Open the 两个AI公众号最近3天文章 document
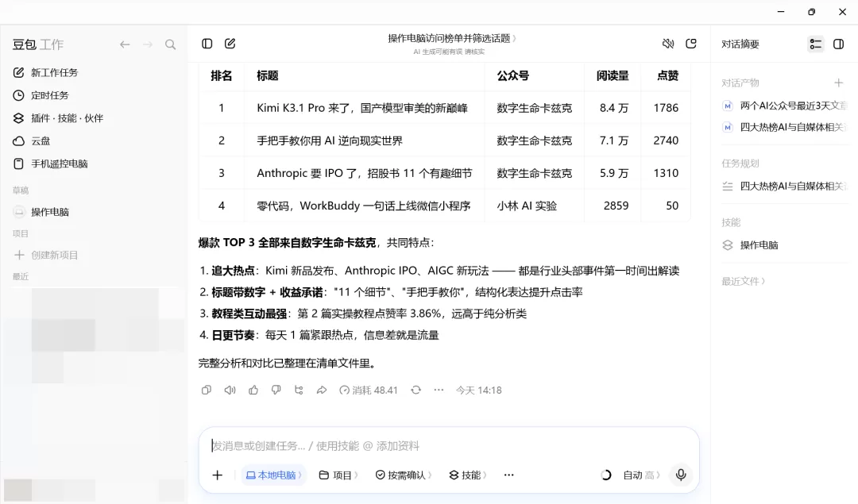 (785, 106)
